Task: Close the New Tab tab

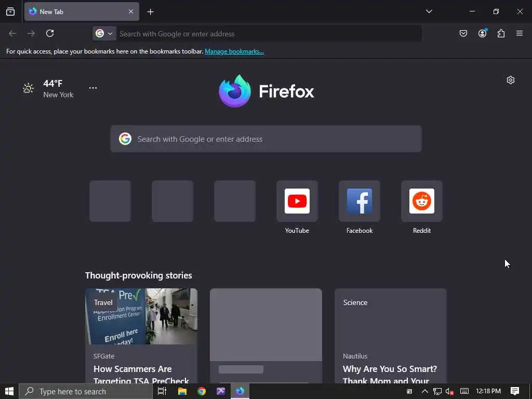Action: [x=131, y=11]
